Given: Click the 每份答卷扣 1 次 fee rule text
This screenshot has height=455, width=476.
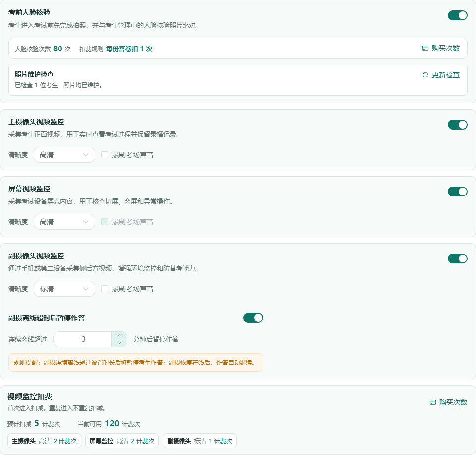Looking at the screenshot, I should [x=129, y=49].
